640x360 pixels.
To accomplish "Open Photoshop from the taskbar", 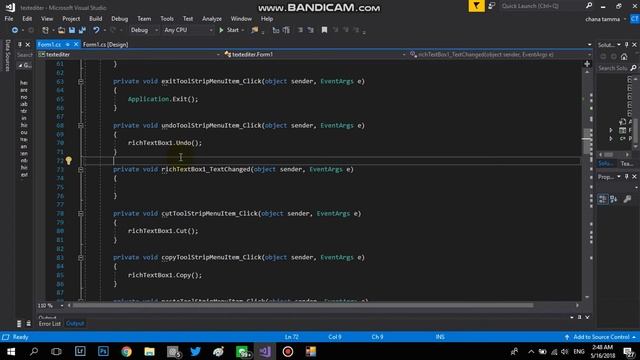I will [x=103, y=351].
